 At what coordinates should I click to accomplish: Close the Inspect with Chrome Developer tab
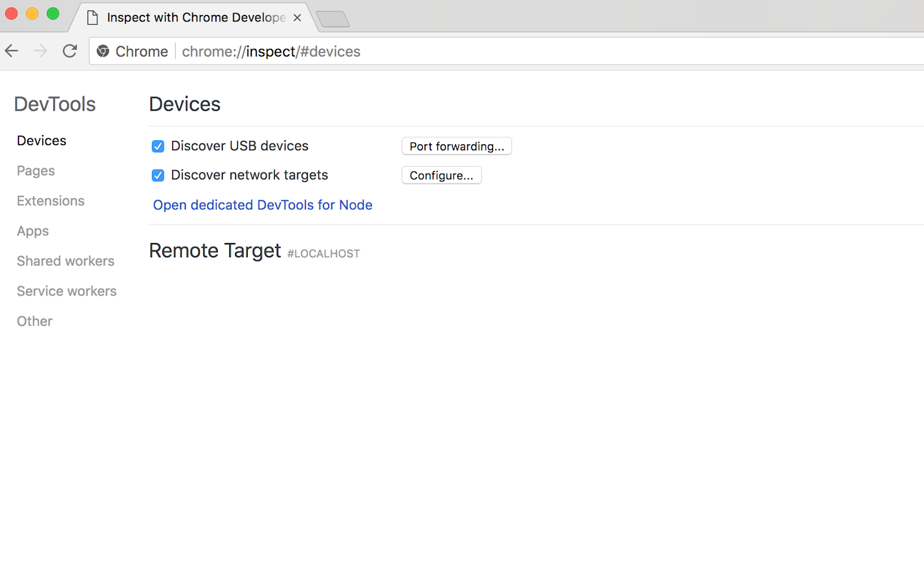point(297,18)
